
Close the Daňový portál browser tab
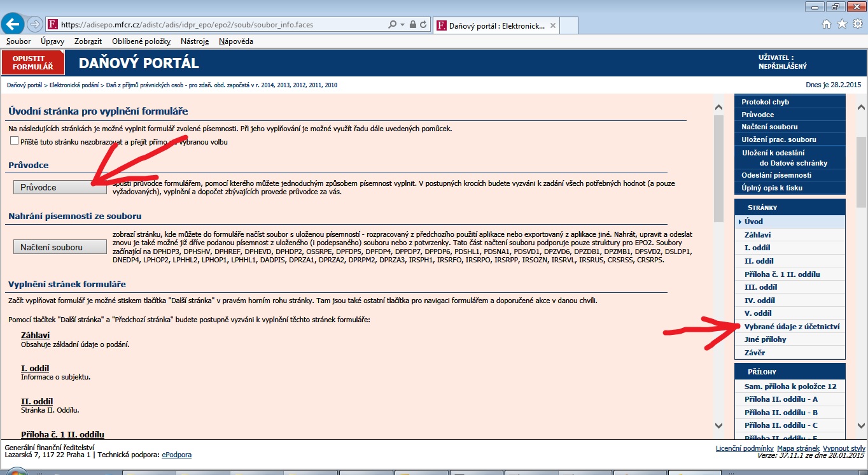click(x=553, y=25)
